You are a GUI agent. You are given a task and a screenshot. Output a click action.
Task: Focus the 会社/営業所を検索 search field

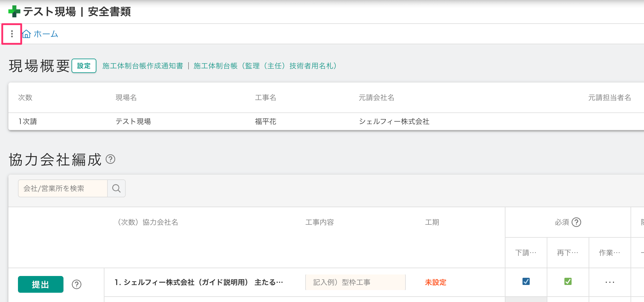coord(63,188)
